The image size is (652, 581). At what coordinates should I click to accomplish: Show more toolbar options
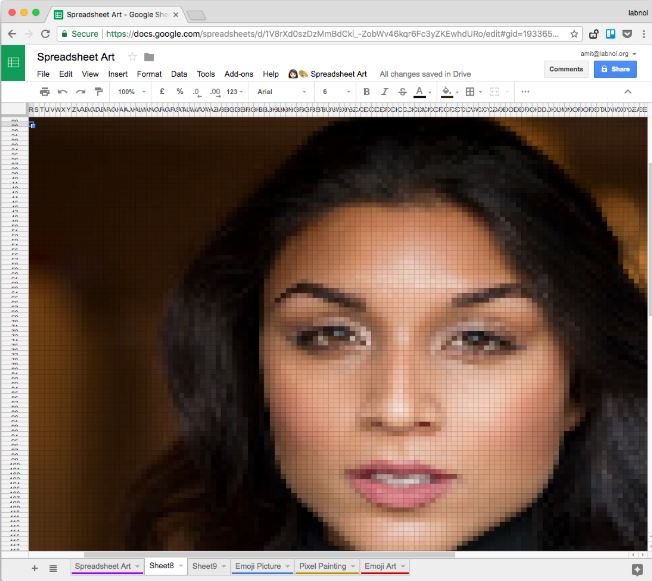tap(525, 91)
